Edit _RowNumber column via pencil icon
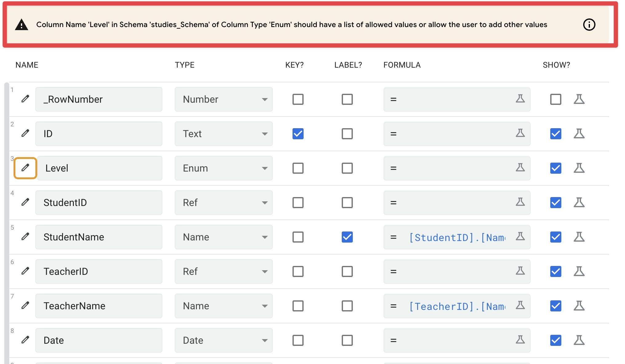The height and width of the screenshot is (364, 625). 25,99
